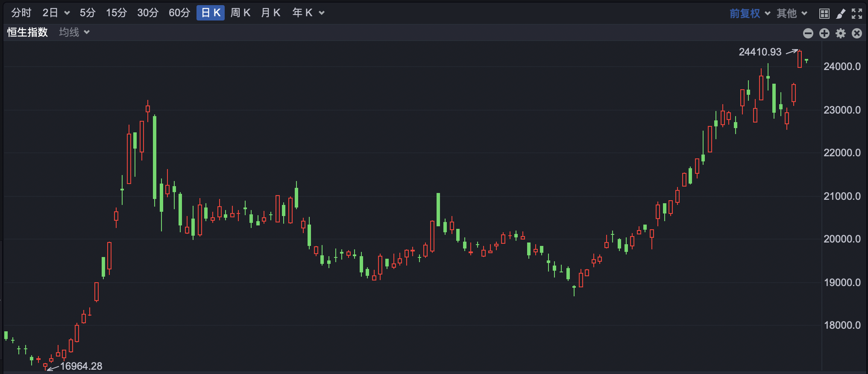868x374 pixels.
Task: Enter fullscreen chart mode
Action: coord(856,14)
